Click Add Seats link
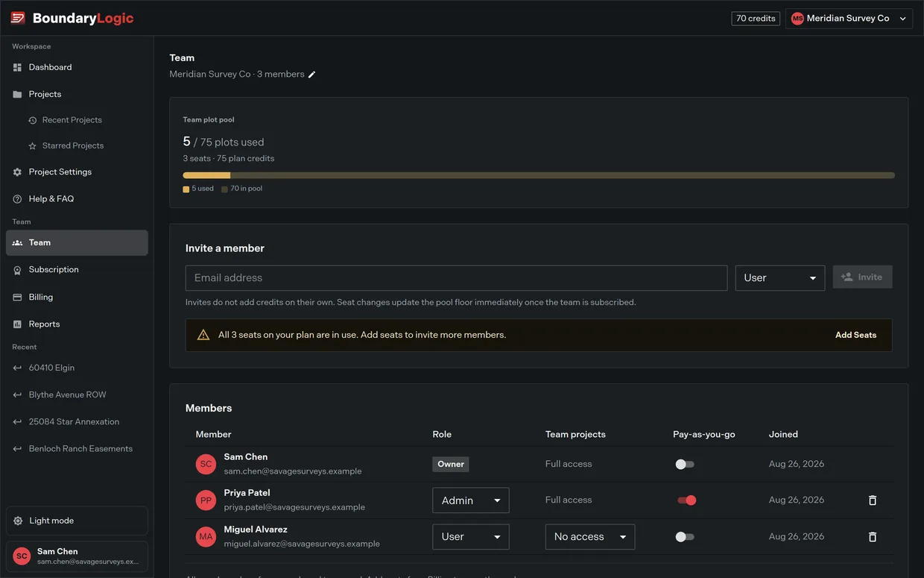Viewport: 924px width, 578px height. pos(855,336)
